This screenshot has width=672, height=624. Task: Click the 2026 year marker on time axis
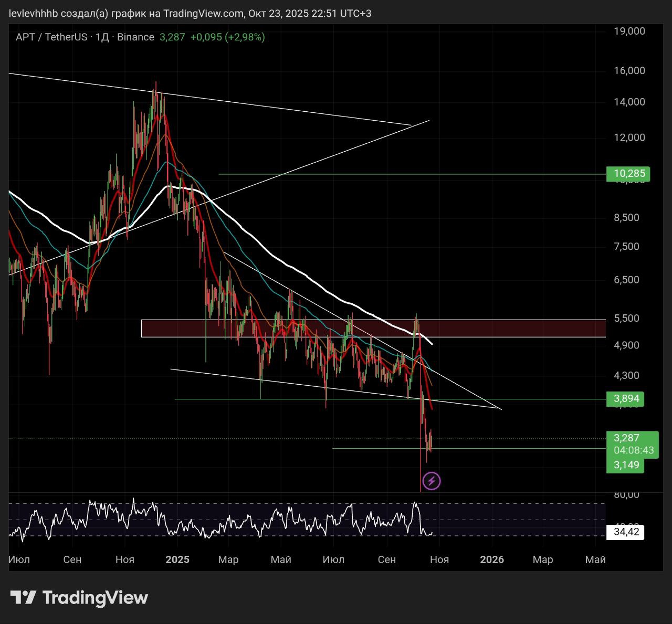(x=492, y=559)
